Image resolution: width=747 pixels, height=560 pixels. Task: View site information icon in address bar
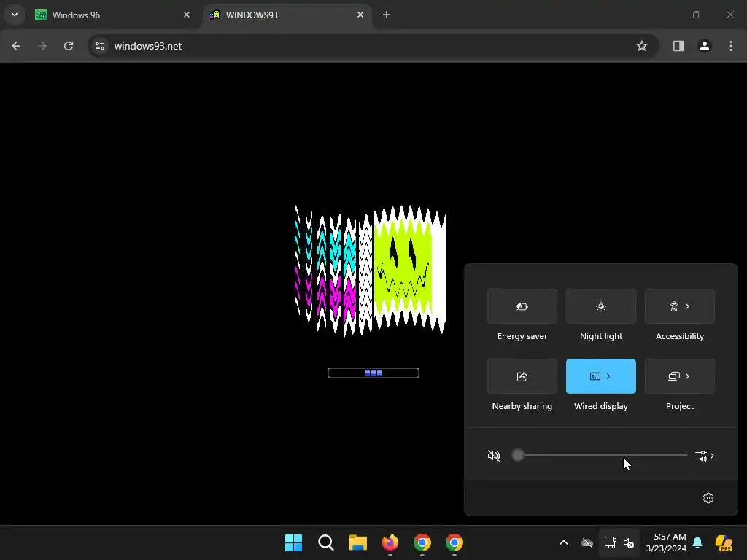(x=100, y=46)
